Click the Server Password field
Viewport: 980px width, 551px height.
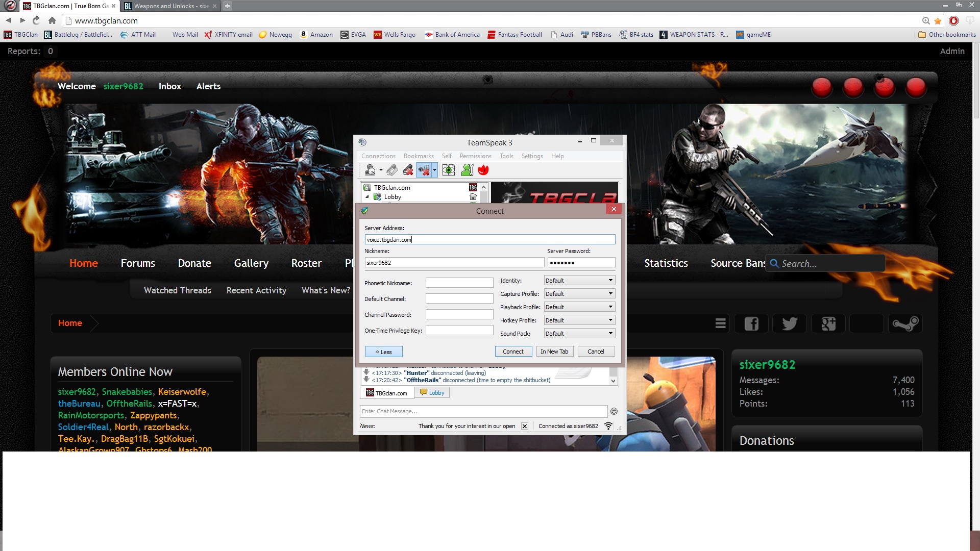click(x=581, y=262)
